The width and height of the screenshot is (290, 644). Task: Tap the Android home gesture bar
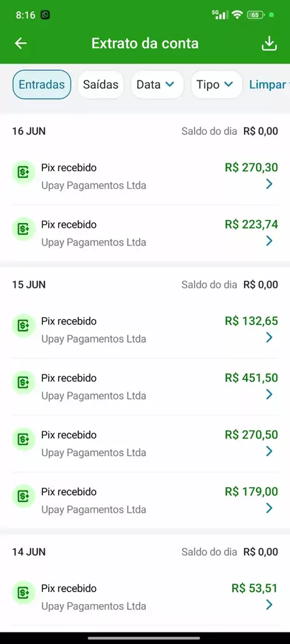(x=144, y=638)
